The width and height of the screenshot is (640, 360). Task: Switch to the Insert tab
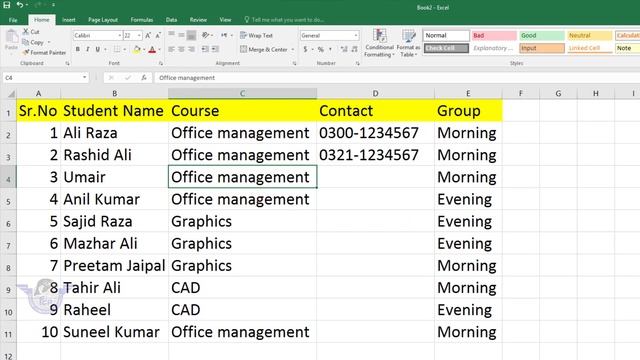coord(69,20)
